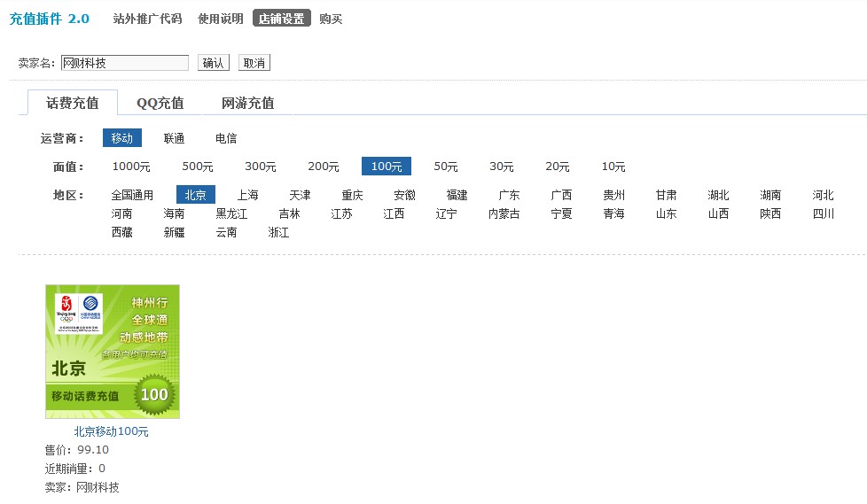The height and width of the screenshot is (504, 867).
Task: Choose the 20元 face value
Action: pyautogui.click(x=558, y=167)
